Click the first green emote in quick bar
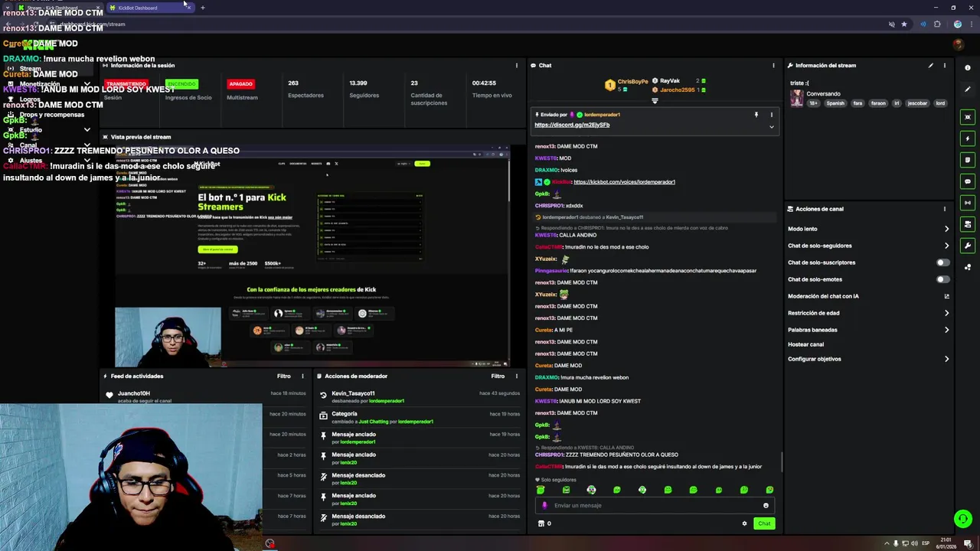 coord(541,490)
